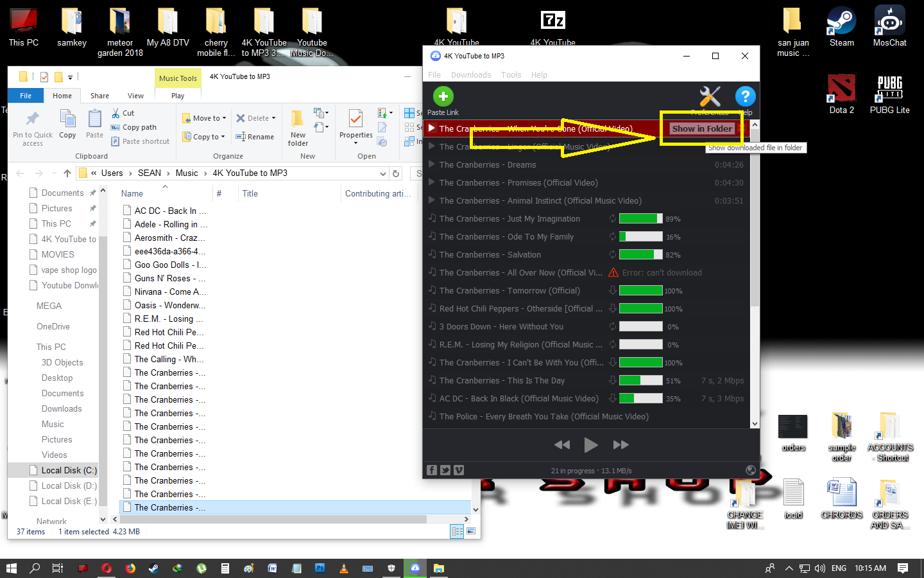
Task: Open the Copy to dropdown in ribbon
Action: [204, 137]
